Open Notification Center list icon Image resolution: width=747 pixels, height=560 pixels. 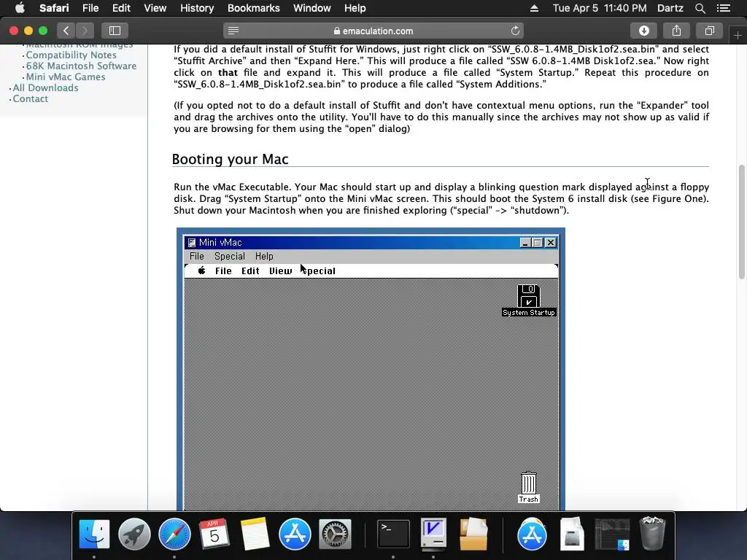tap(724, 8)
